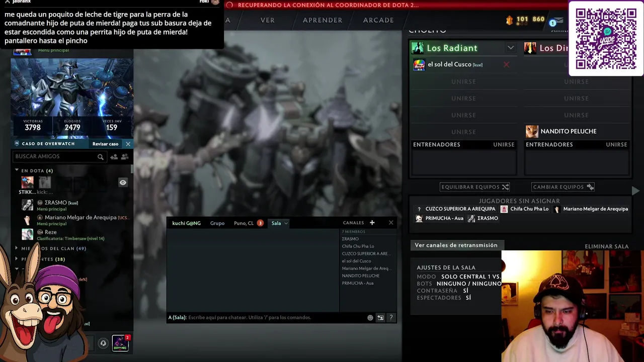The height and width of the screenshot is (362, 644).
Task: Open the Sala tab dropdown arrow
Action: [286, 223]
